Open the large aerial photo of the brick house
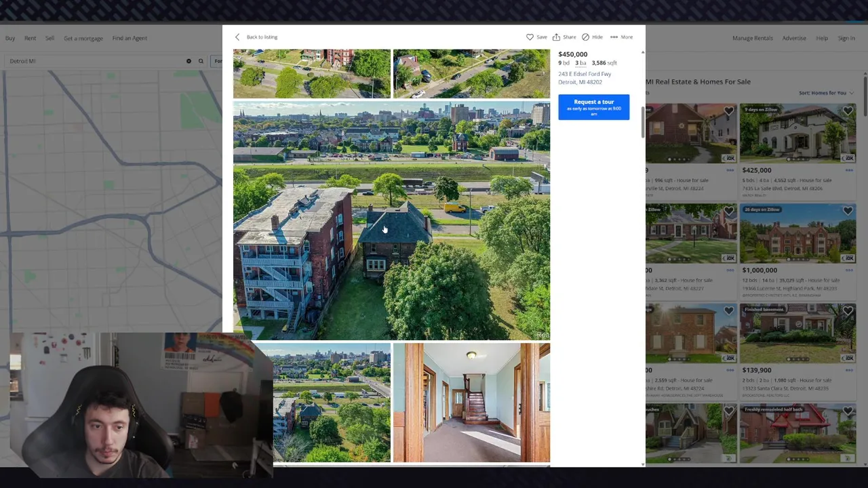The width and height of the screenshot is (868, 488). click(391, 220)
